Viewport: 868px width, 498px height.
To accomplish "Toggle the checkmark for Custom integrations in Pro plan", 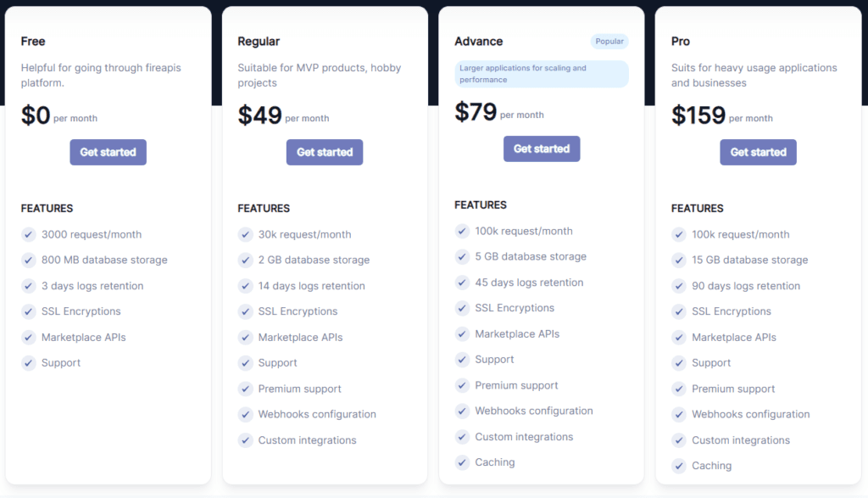I will (x=678, y=440).
